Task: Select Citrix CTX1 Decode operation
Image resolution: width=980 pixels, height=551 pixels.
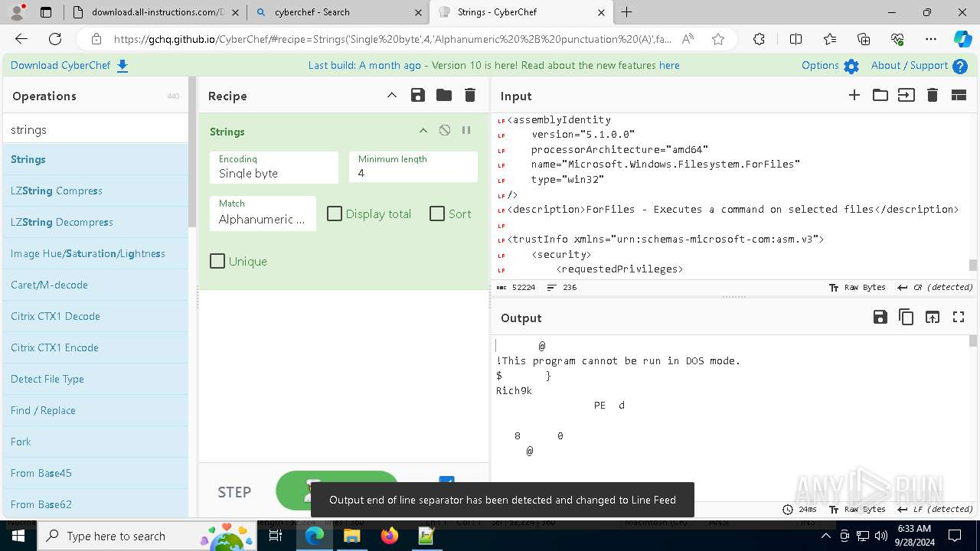Action: [x=96, y=316]
